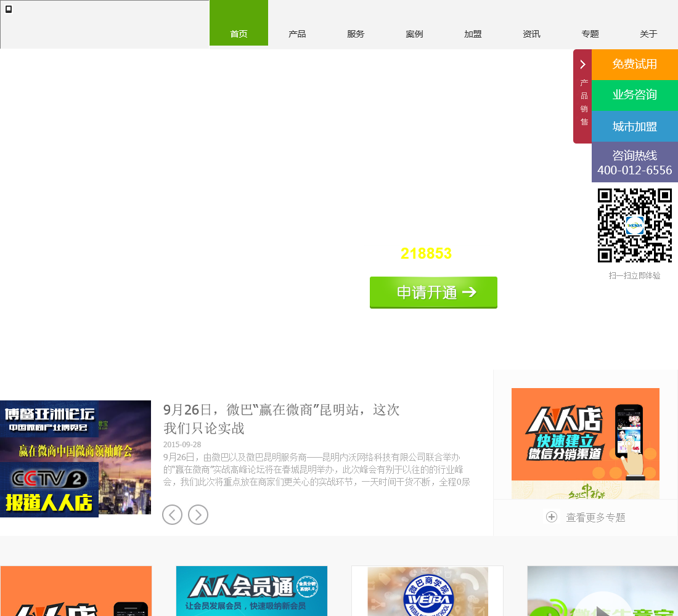Screen dimensions: 678x616
Task: Click the WeChat QR code image
Action: click(x=634, y=225)
